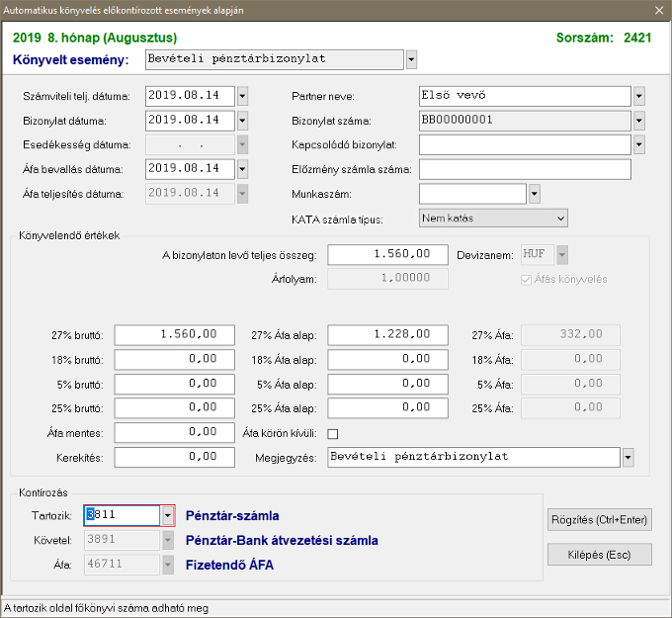Open the KATA számla típus combo box

(x=493, y=218)
